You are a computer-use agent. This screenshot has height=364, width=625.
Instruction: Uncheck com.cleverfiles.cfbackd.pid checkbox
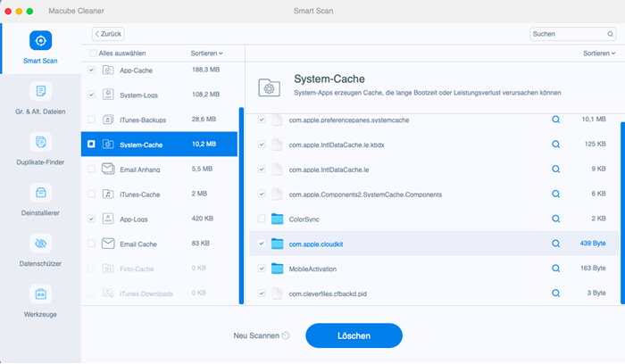click(x=262, y=294)
